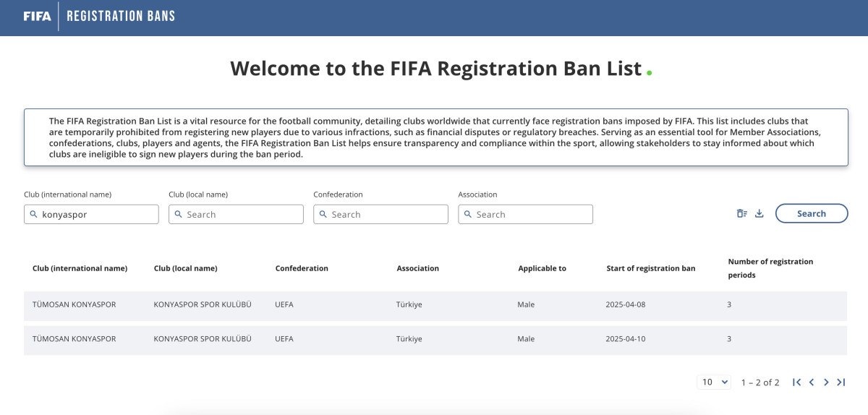The height and width of the screenshot is (415, 868).
Task: Select the row with ban start 2025-04-08
Action: (x=435, y=305)
